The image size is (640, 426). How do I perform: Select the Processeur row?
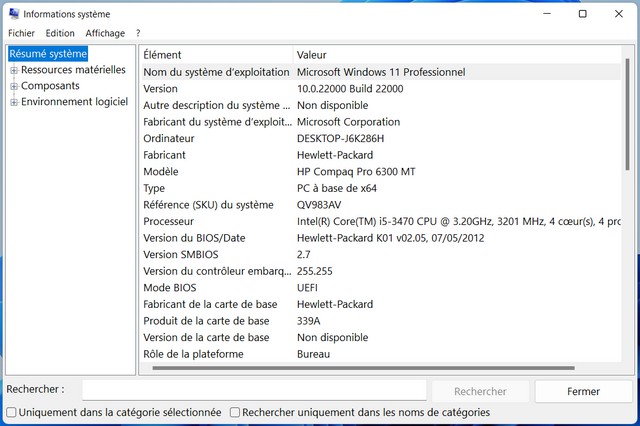click(x=380, y=222)
